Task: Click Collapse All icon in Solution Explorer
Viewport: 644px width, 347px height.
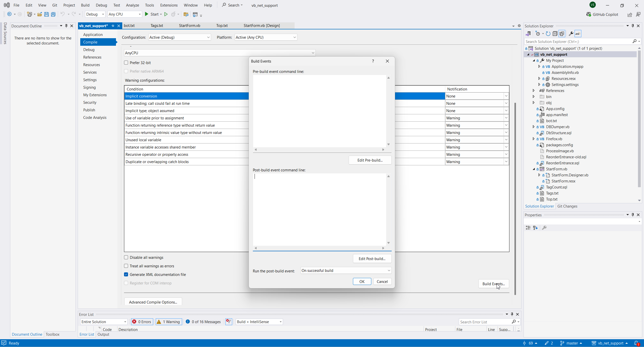Action: click(555, 34)
